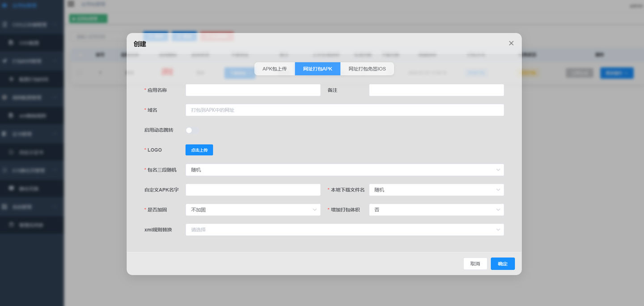Open the xml规则替换 select box

(345, 230)
